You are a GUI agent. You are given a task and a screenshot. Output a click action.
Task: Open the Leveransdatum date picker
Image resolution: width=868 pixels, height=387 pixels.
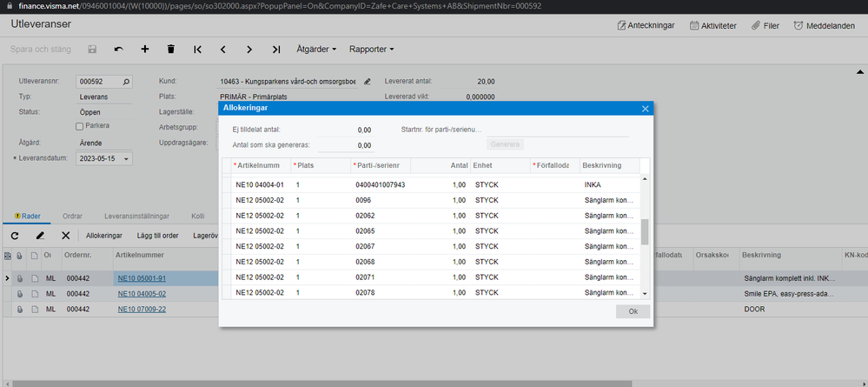pos(127,158)
